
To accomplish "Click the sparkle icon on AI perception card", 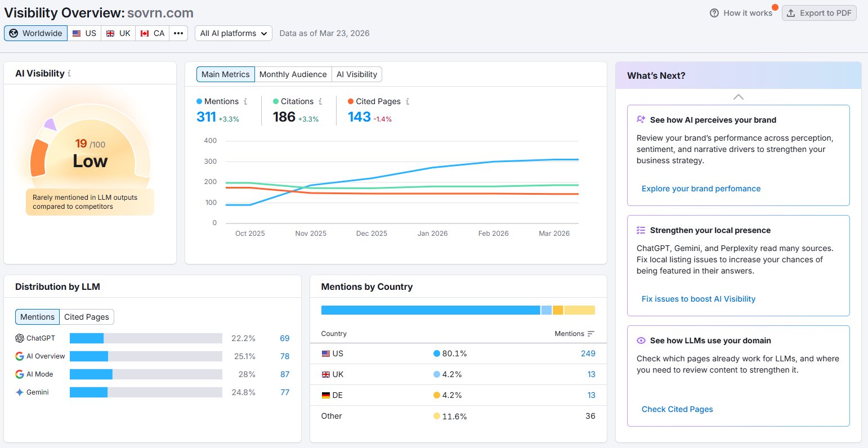I will click(x=641, y=120).
